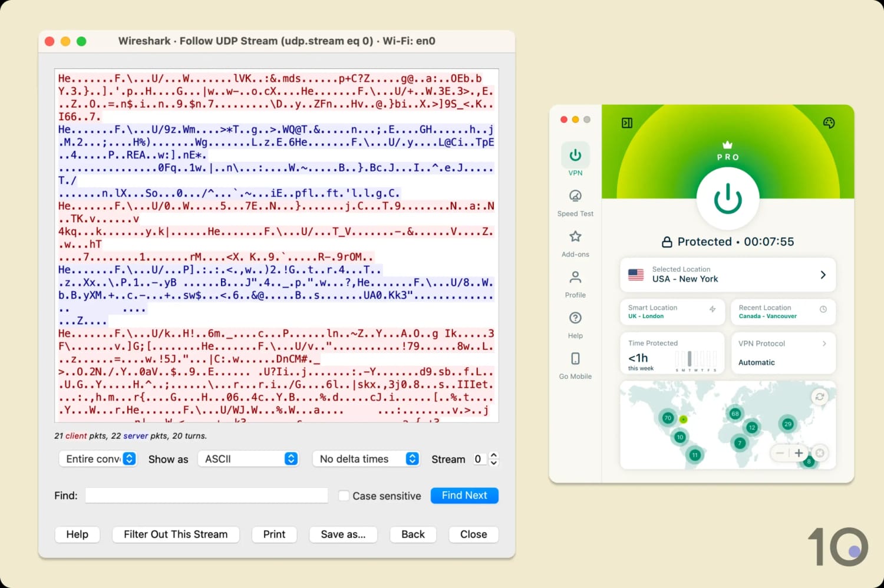Click the Back button in Wireshark
This screenshot has height=588, width=884.
click(x=413, y=534)
